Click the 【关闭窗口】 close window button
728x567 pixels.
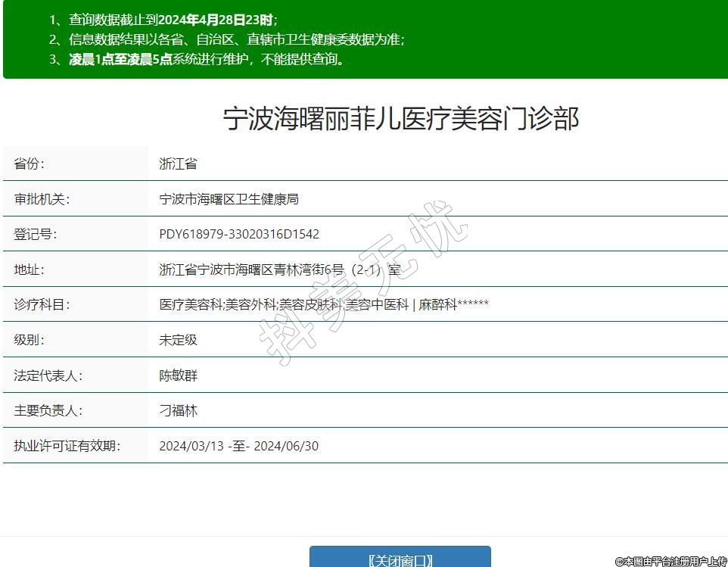coord(400,559)
